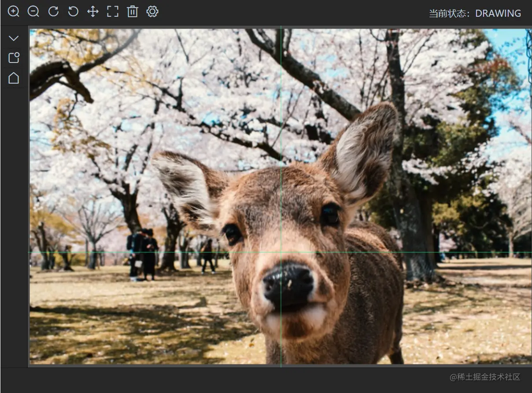Screen dimensions: 532x393
Task: Select the rectangle annotation tool
Action: click(x=14, y=58)
